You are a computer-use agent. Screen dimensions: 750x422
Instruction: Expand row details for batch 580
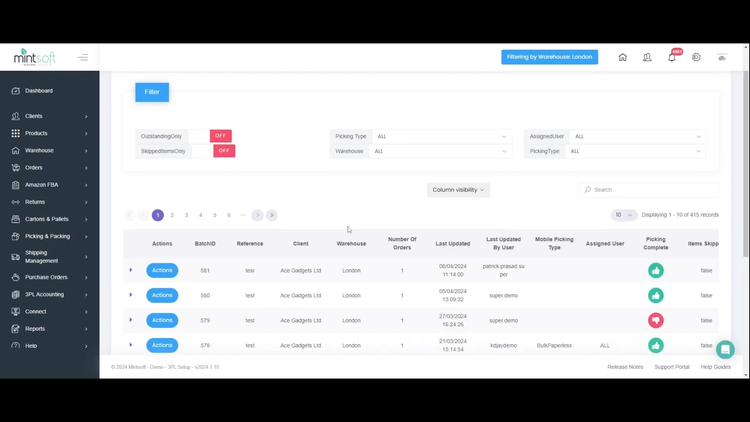coord(131,295)
